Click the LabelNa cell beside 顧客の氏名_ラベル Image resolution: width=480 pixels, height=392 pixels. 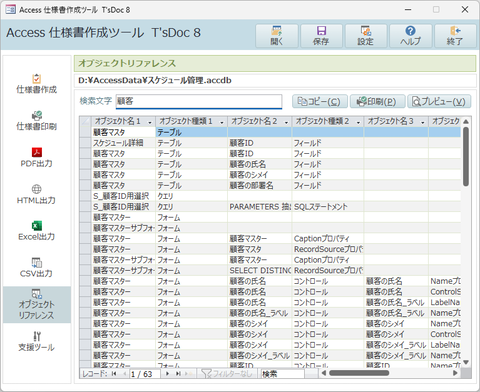coord(445,302)
